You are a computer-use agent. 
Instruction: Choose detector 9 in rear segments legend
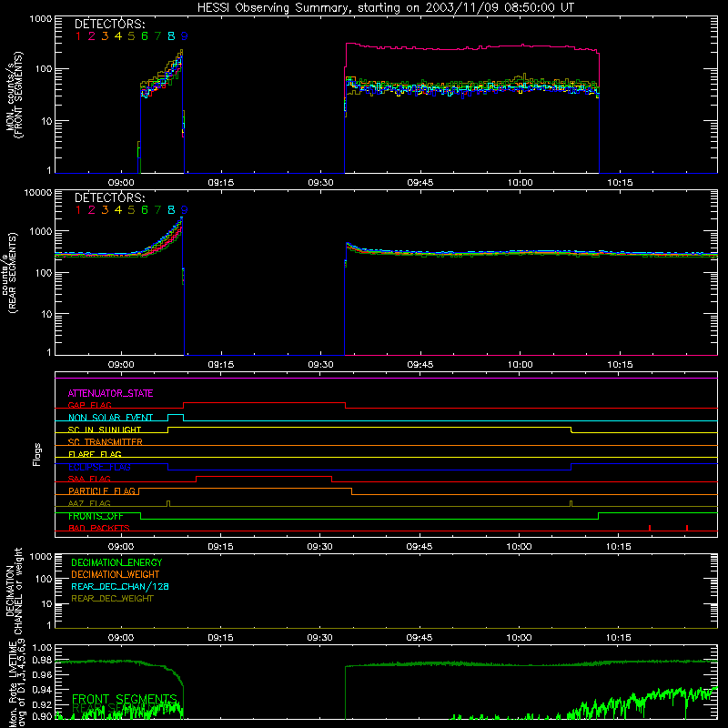(x=185, y=210)
